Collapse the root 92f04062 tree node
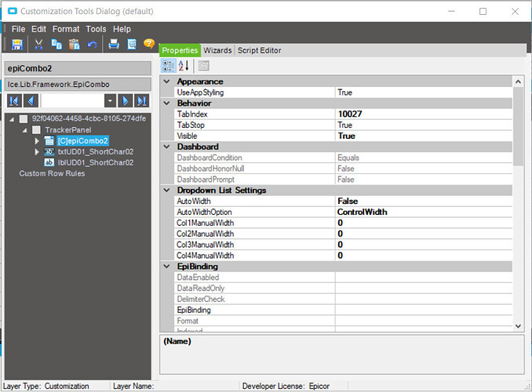The image size is (532, 392). pos(13,119)
